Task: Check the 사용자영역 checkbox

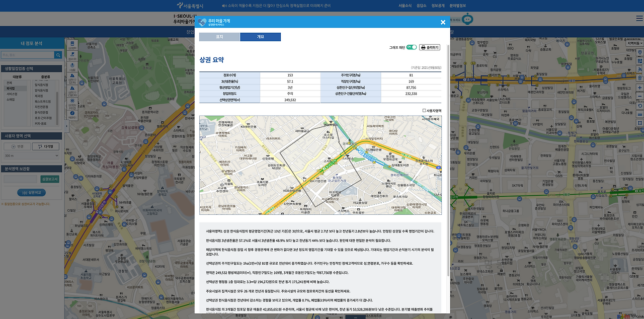Action: 424,110
